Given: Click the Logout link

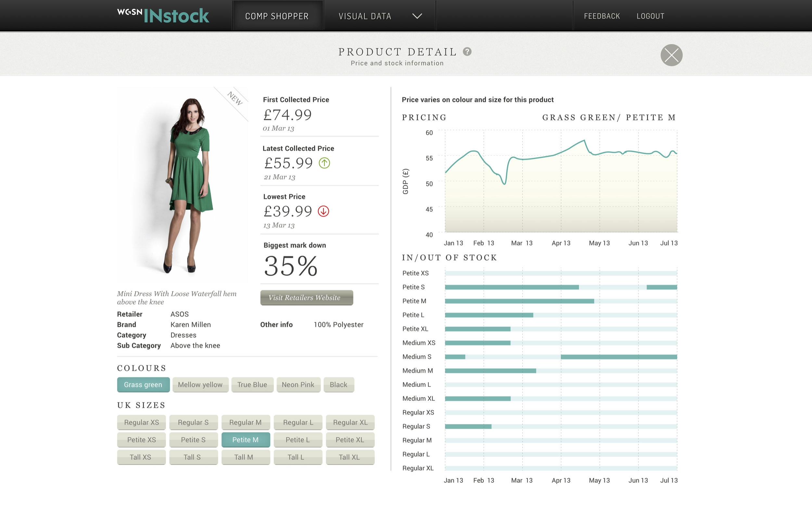Looking at the screenshot, I should [x=650, y=16].
